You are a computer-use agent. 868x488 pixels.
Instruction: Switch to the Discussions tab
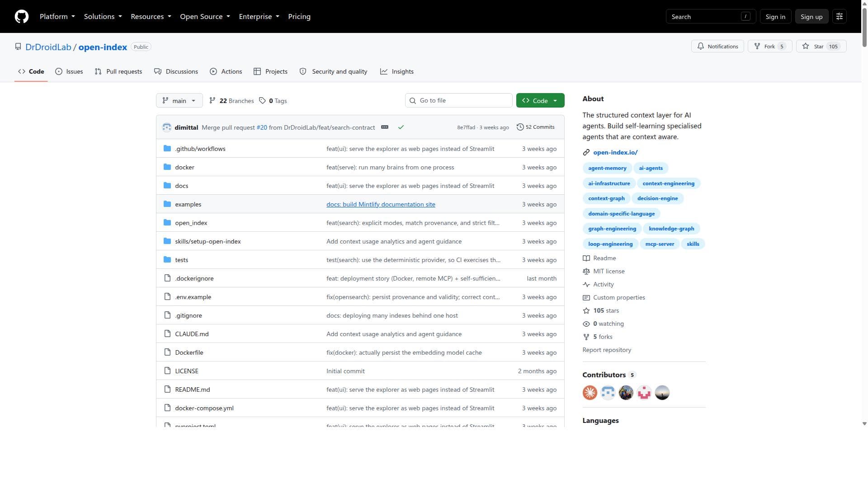click(x=176, y=72)
